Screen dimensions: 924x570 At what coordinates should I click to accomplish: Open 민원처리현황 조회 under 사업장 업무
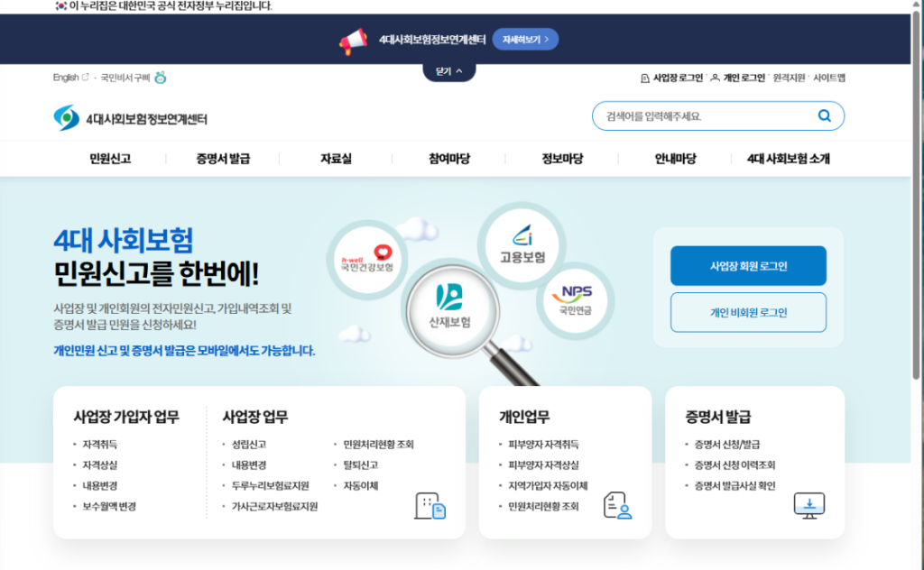coord(378,444)
